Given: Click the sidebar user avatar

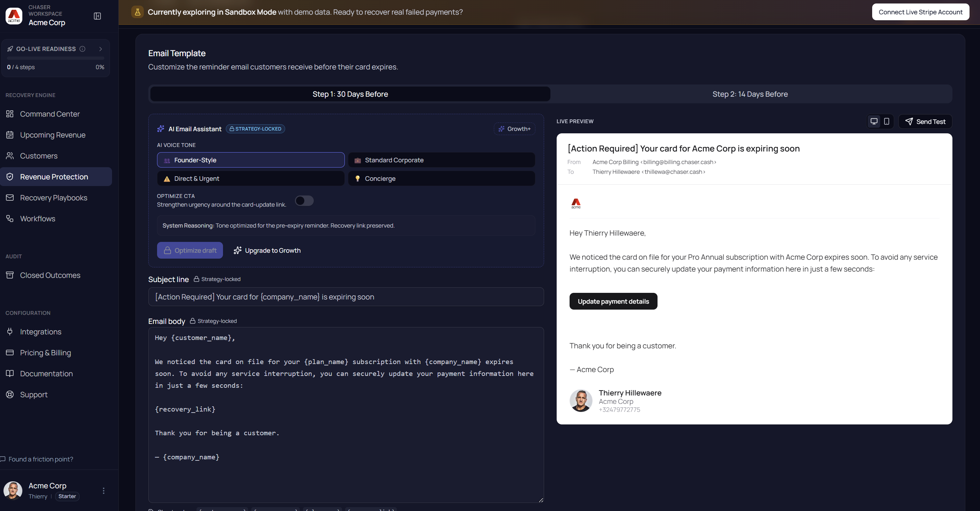Looking at the screenshot, I should pyautogui.click(x=13, y=490).
